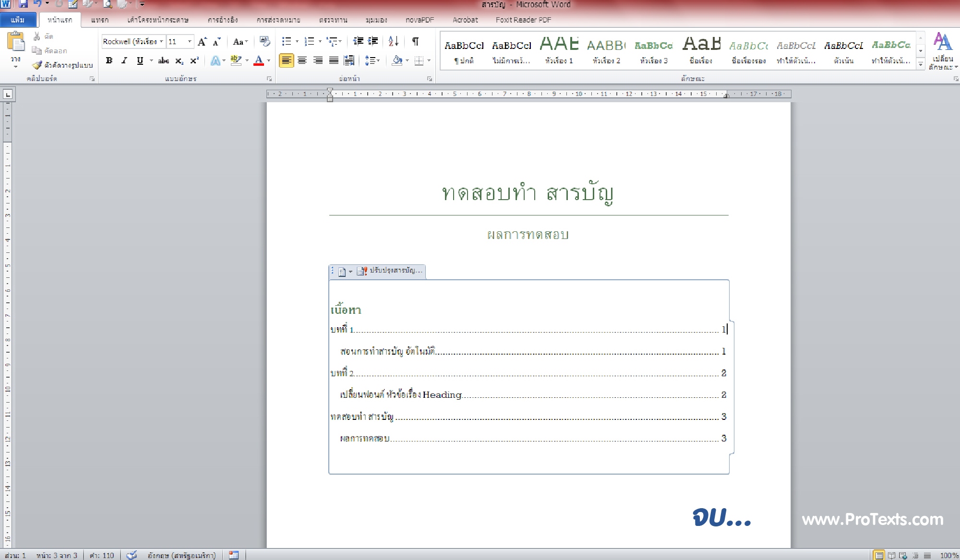Apply the Normal style
Image resolution: width=960 pixels, height=560 pixels.
[464, 51]
